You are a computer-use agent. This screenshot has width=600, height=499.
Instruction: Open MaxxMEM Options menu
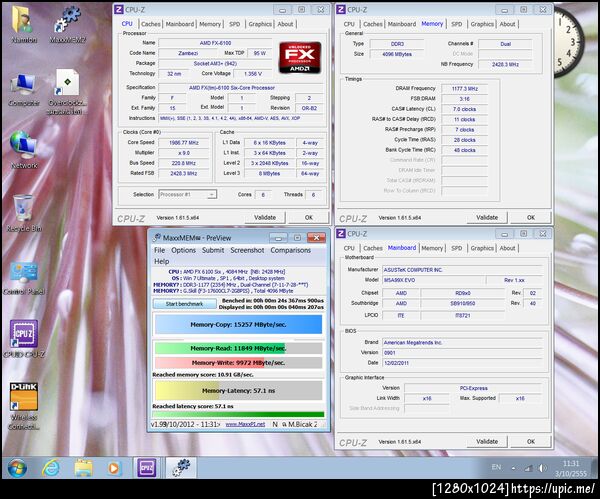[183, 250]
